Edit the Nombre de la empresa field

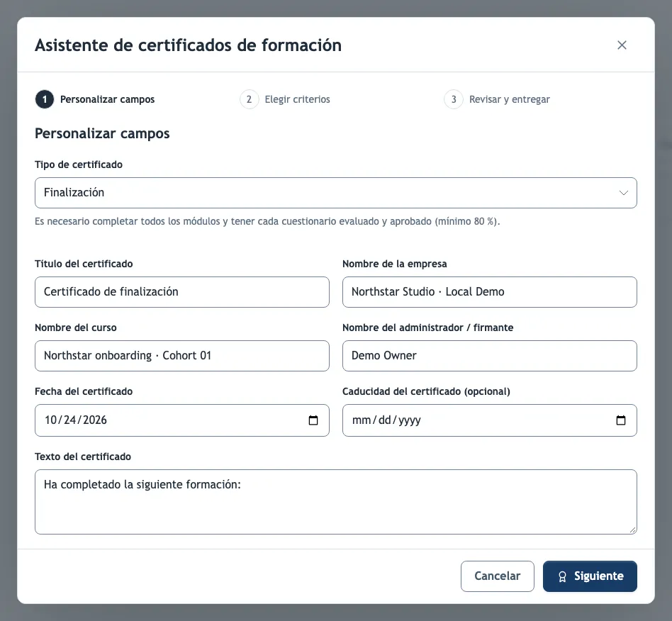489,292
